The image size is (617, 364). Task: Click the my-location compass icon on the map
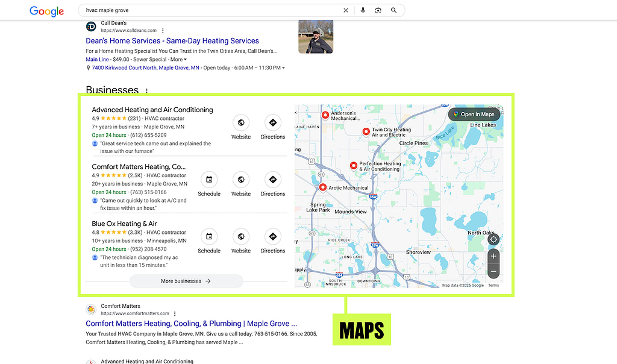(x=493, y=239)
